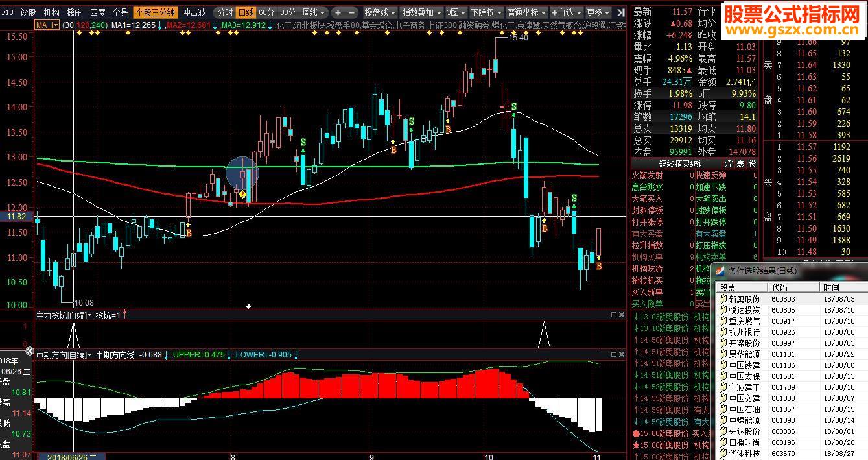
Task: Click the 快速反弹 alert row
Action: coord(726,175)
